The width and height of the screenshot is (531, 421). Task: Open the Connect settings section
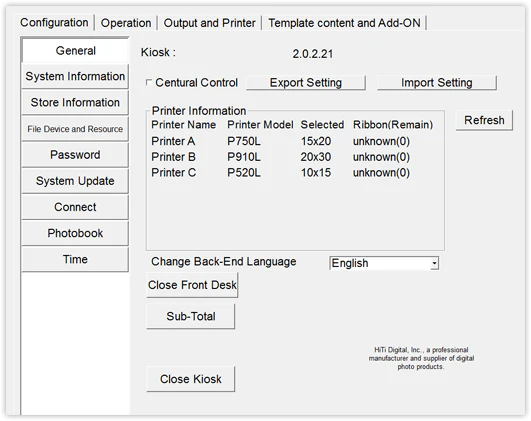click(x=75, y=207)
